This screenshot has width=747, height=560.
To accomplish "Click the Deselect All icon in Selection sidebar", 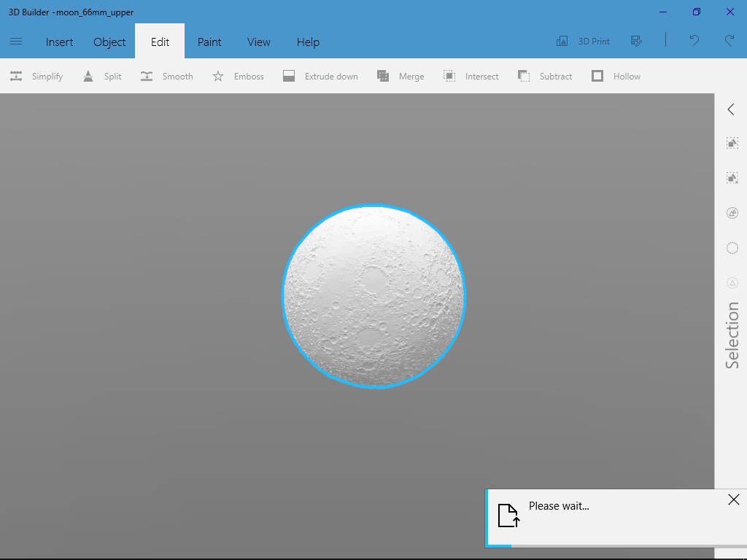I will (x=732, y=177).
